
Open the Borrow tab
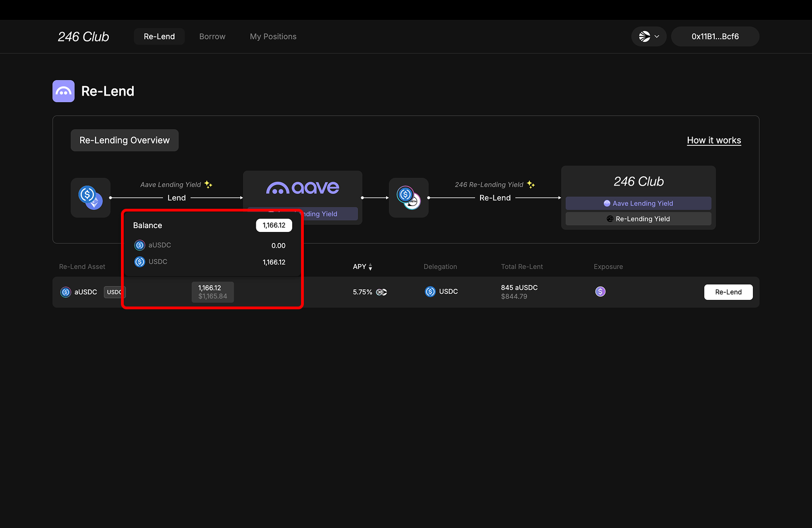(x=212, y=36)
